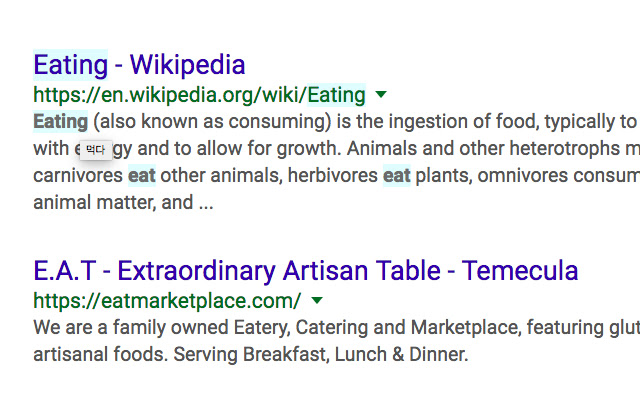Click highlighted "eat" before "plants"
The height and width of the screenshot is (400, 640).
click(x=397, y=176)
